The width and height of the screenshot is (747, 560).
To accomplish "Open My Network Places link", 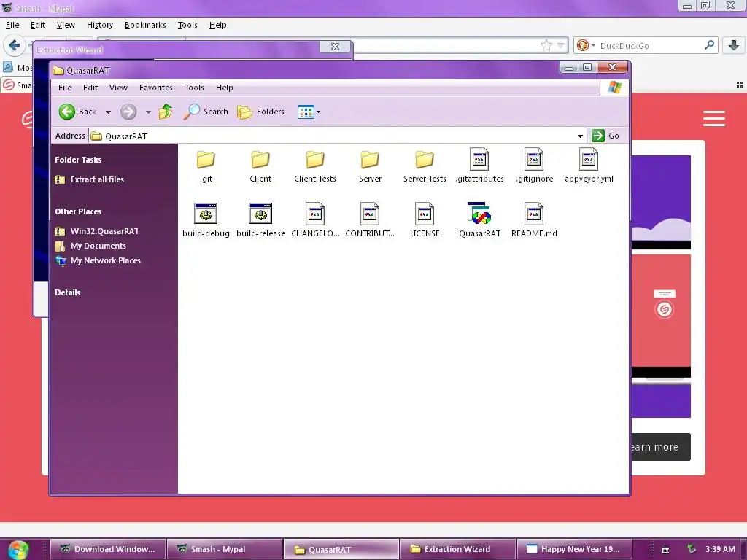I will coord(105,260).
